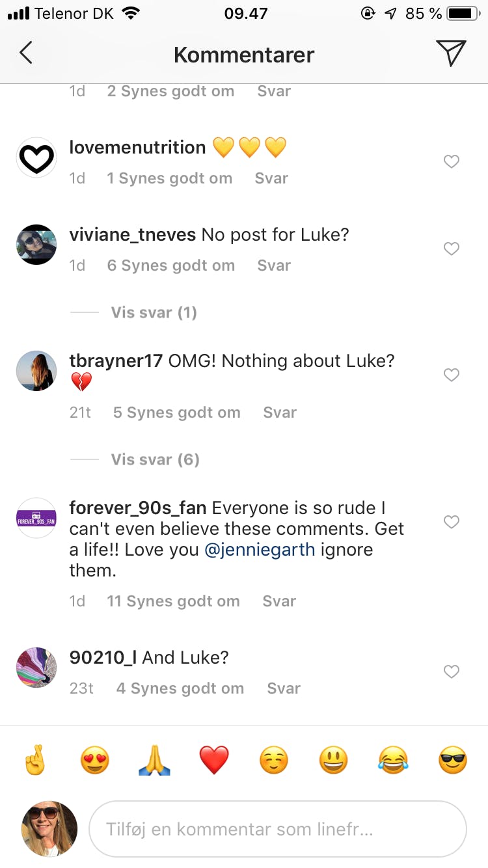Insert the crying laughing emoji

point(393,760)
